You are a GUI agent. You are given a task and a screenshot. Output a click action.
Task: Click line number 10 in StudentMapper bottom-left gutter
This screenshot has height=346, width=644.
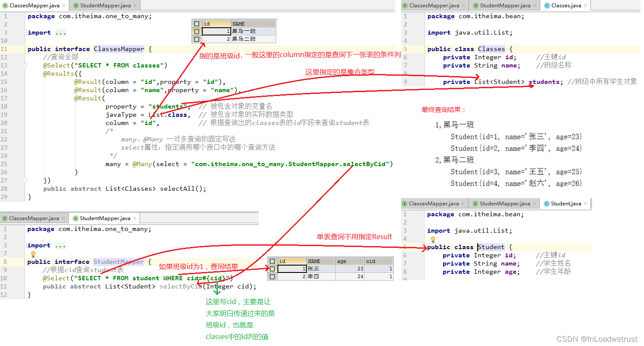point(4,278)
